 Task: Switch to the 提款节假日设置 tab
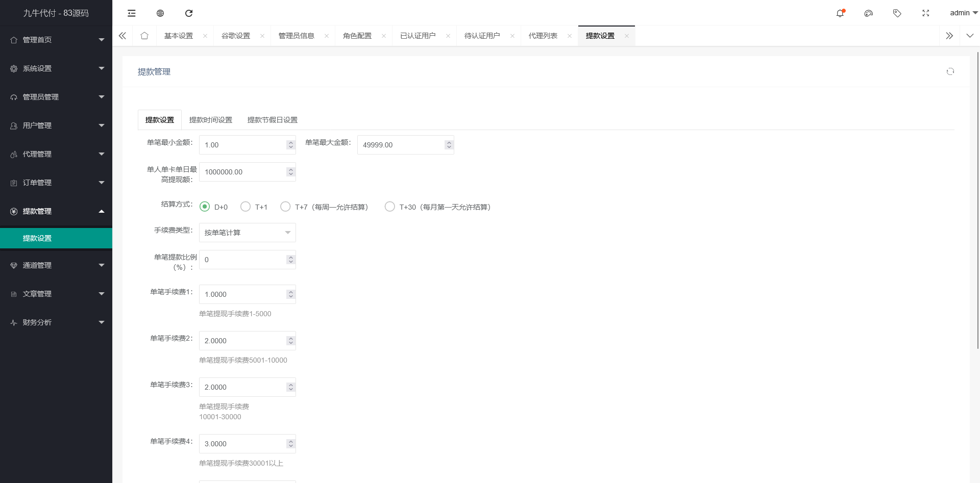click(272, 120)
